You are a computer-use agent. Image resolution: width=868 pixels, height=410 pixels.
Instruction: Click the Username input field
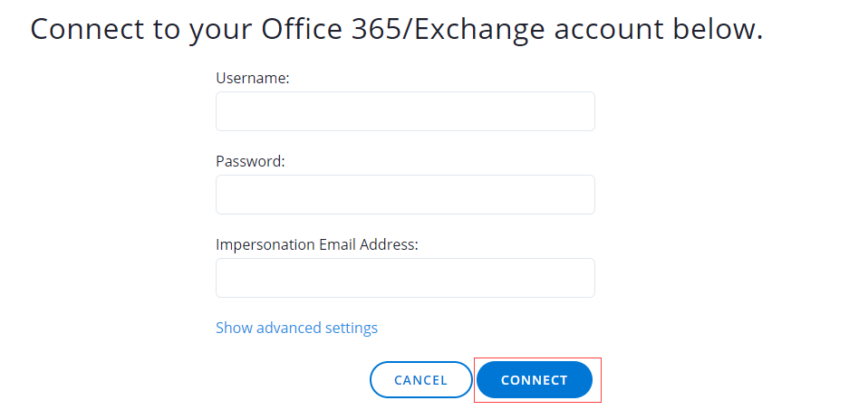pos(405,111)
